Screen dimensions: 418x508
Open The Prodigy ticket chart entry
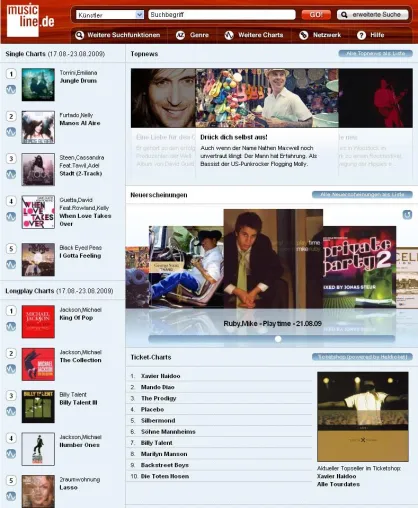click(158, 398)
